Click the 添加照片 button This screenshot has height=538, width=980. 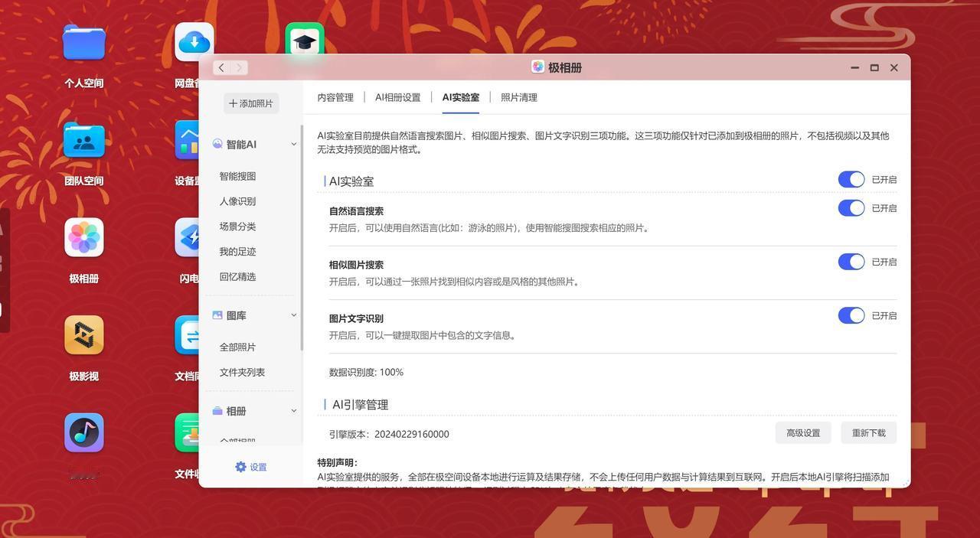click(x=251, y=103)
